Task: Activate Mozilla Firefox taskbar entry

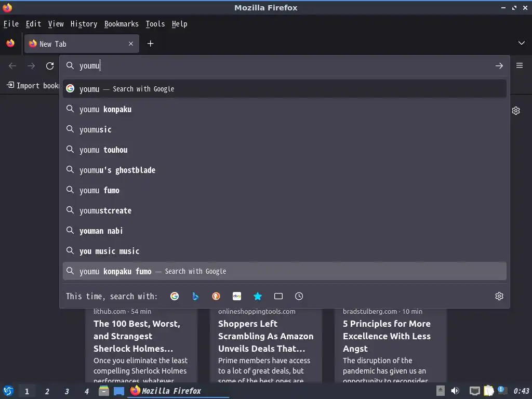Action: click(179, 391)
